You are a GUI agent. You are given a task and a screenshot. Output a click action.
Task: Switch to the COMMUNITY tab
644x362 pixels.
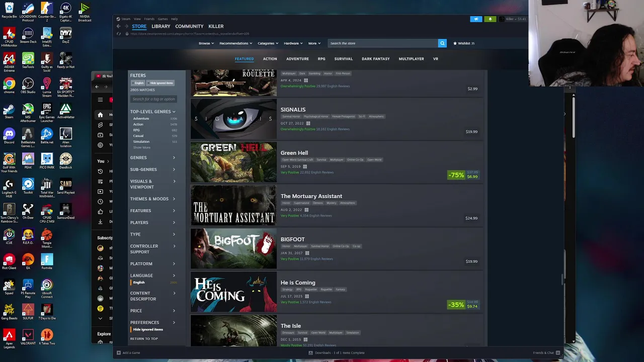click(189, 26)
